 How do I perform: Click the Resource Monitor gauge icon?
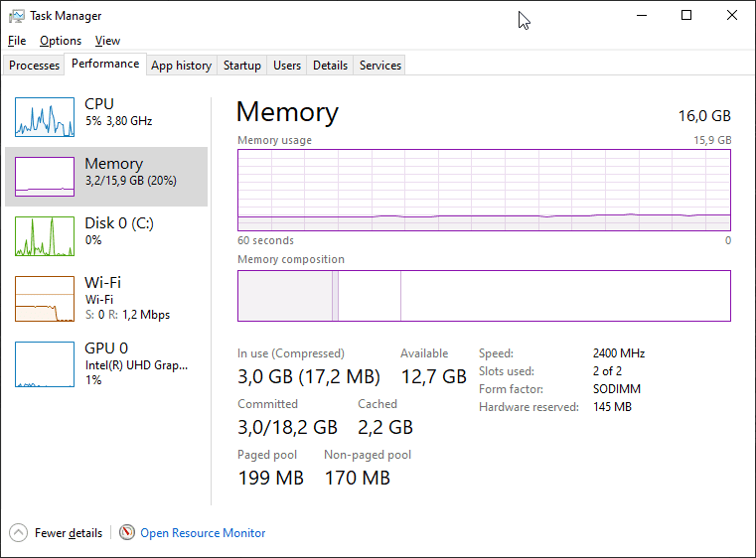127,533
